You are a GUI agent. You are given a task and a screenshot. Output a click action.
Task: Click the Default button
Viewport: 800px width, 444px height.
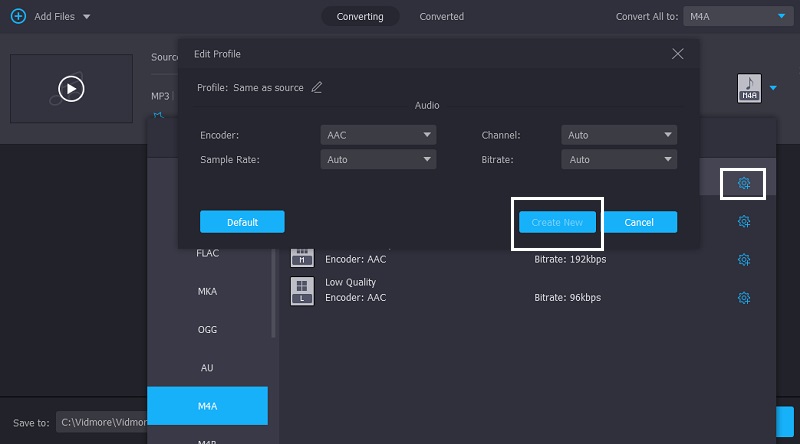(x=242, y=222)
